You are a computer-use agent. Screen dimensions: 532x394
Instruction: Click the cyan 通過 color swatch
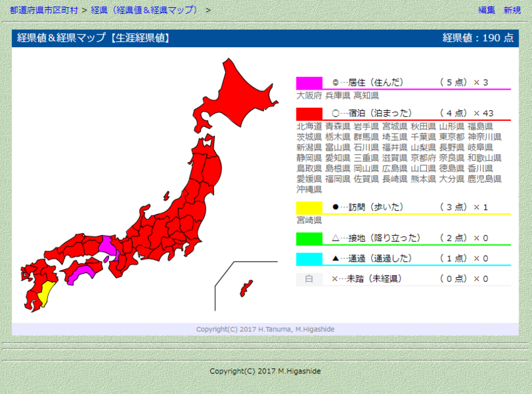pyautogui.click(x=309, y=259)
